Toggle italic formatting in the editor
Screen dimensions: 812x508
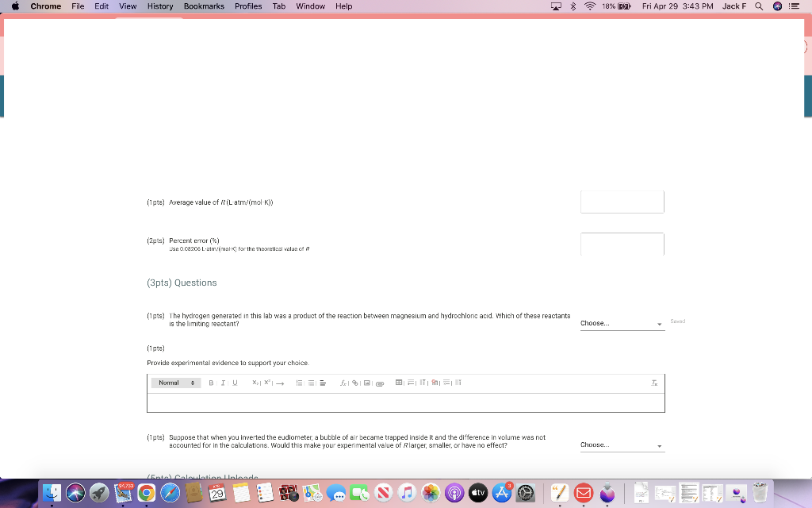pyautogui.click(x=223, y=383)
